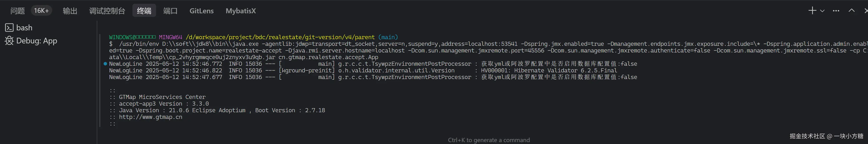Viewport: 868px width, 144px height.
Task: Click the Ctrl+K generate command hint
Action: coord(489,140)
